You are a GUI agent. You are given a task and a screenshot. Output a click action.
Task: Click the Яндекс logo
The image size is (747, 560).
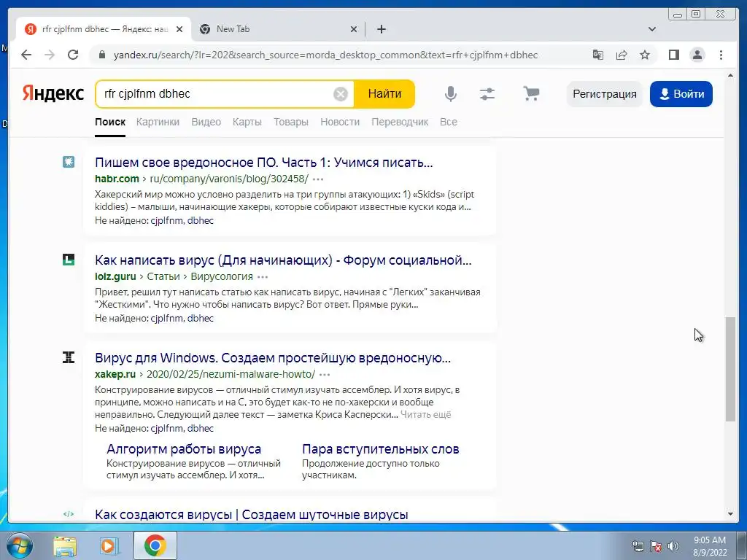pos(53,94)
